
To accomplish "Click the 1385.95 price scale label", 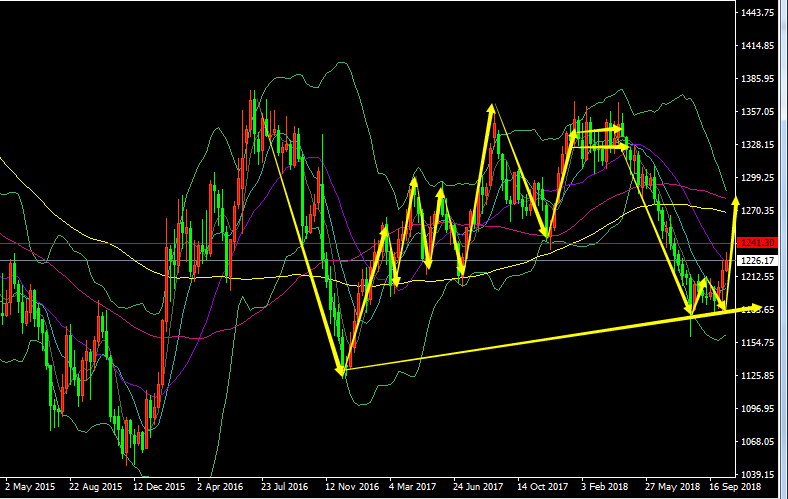I will click(757, 79).
